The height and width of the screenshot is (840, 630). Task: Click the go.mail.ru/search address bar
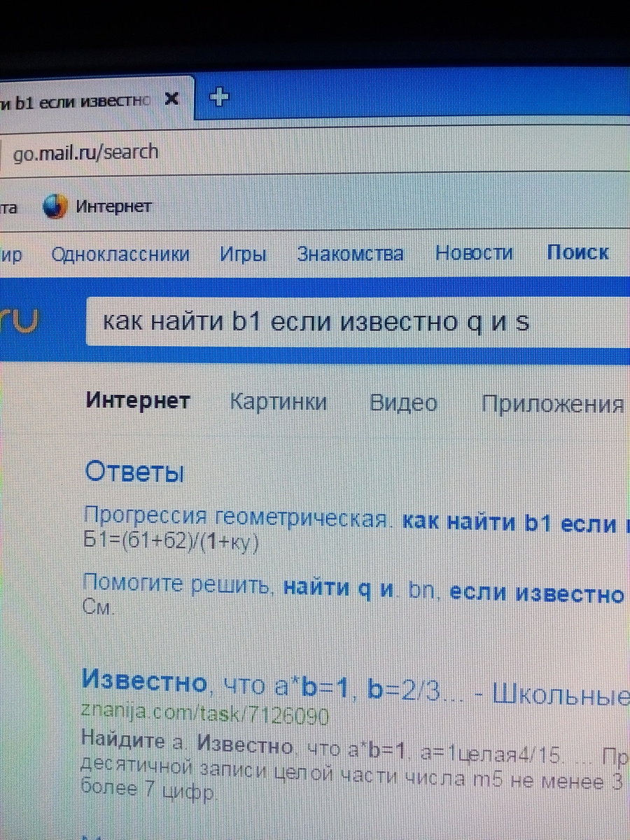315,151
